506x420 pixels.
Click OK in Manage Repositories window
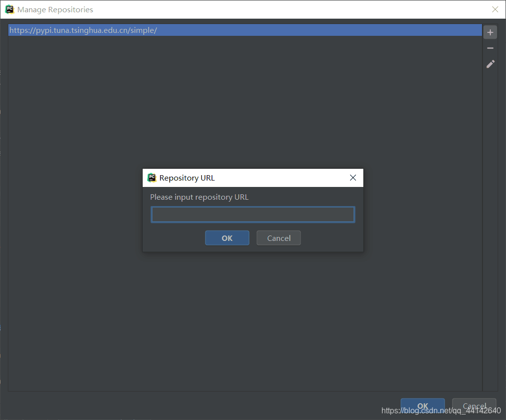[423, 406]
